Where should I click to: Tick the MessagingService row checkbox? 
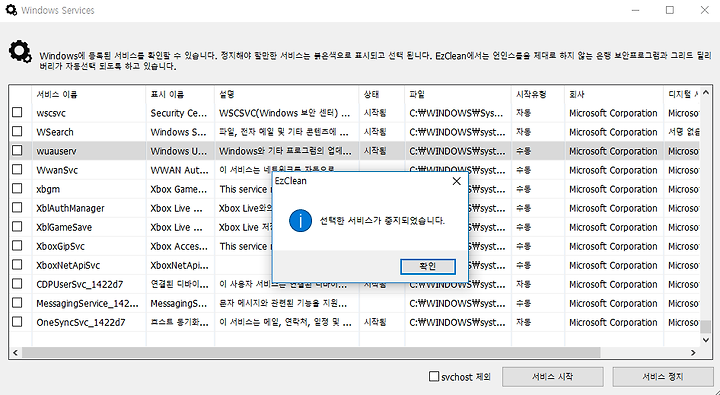click(x=17, y=303)
